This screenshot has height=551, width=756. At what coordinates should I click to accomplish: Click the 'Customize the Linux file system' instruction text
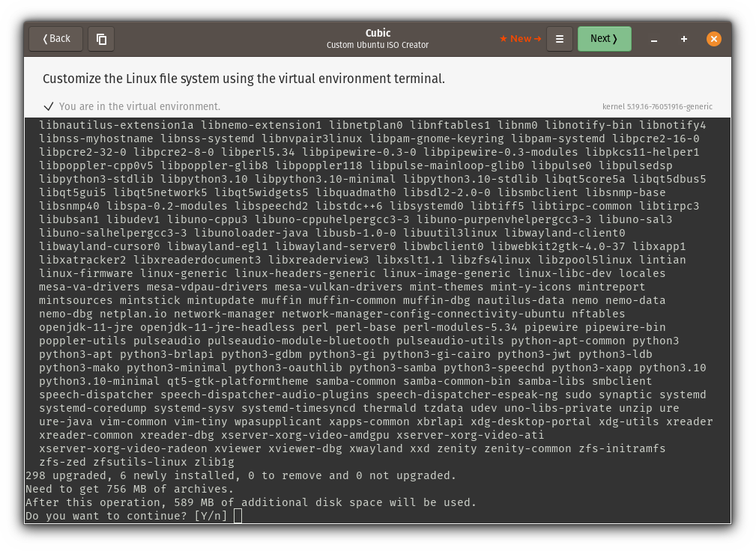tap(247, 79)
